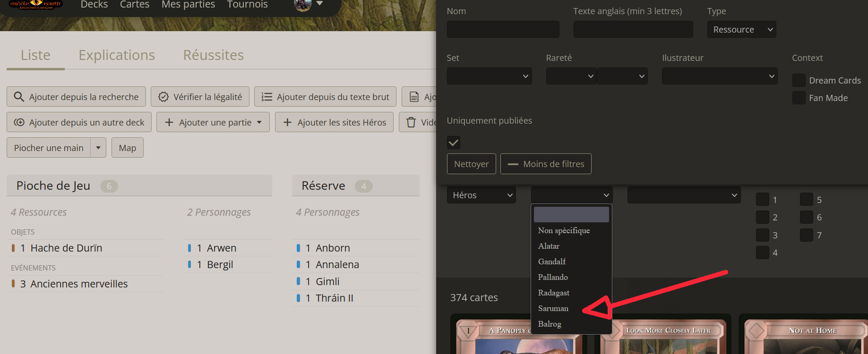Click the Moins de filtres button
Screen dimensions: 868x354
(x=546, y=164)
